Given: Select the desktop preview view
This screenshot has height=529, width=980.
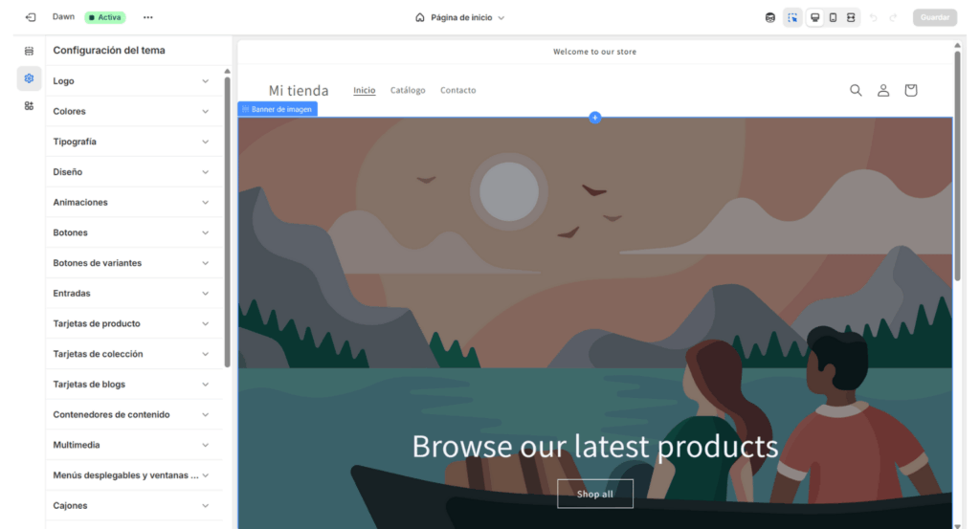Looking at the screenshot, I should pos(814,17).
